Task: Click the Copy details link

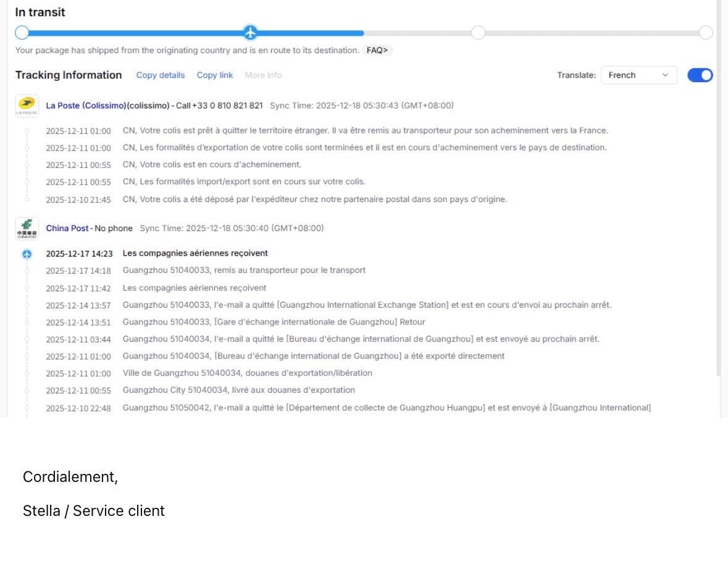Action: pyautogui.click(x=161, y=75)
